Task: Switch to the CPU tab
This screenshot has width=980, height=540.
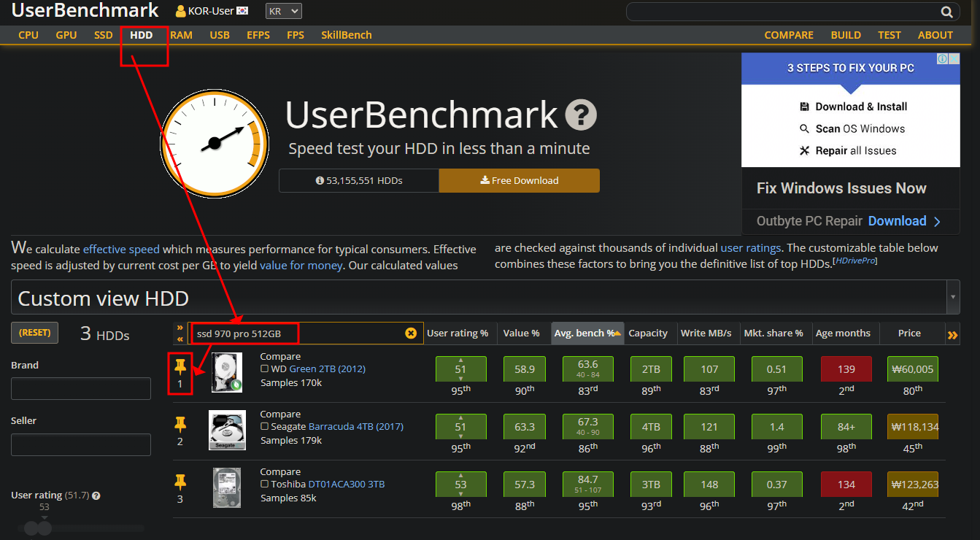Action: [x=28, y=35]
